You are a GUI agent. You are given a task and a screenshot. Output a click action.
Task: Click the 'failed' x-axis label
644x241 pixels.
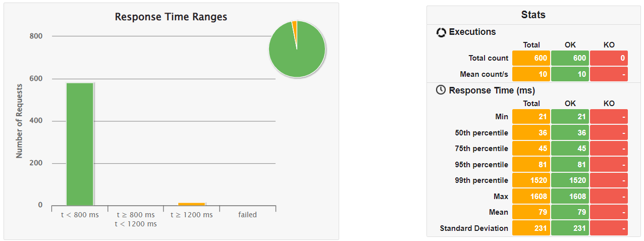tap(247, 215)
